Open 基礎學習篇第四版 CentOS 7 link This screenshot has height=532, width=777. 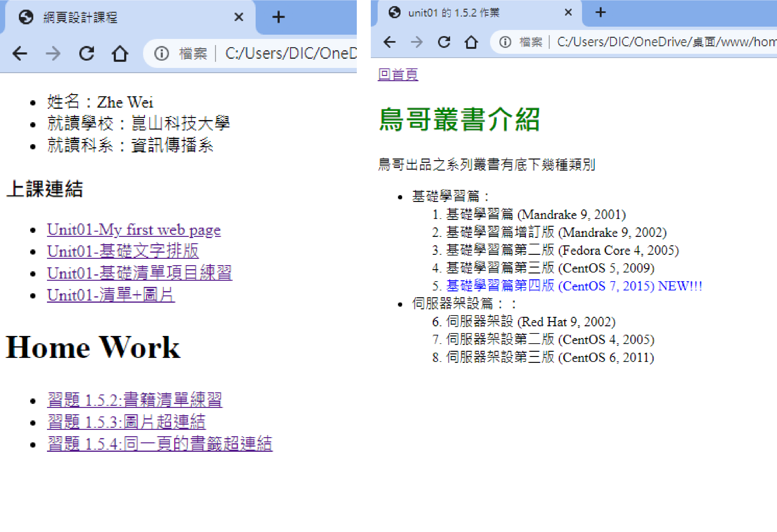pos(574,286)
